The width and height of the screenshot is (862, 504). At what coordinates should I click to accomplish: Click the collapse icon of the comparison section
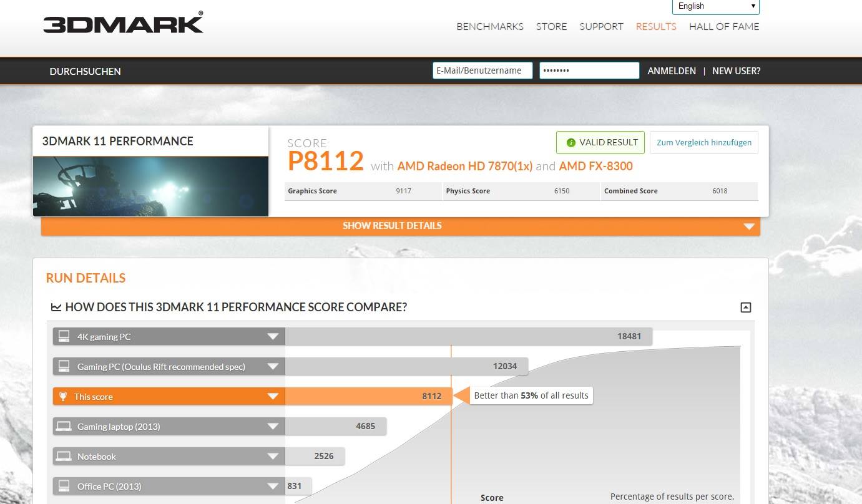745,307
